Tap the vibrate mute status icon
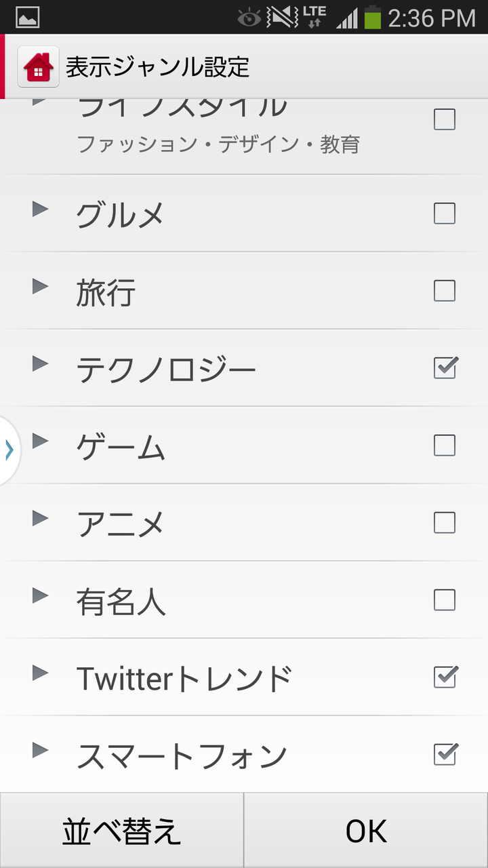488x868 pixels. (x=282, y=17)
